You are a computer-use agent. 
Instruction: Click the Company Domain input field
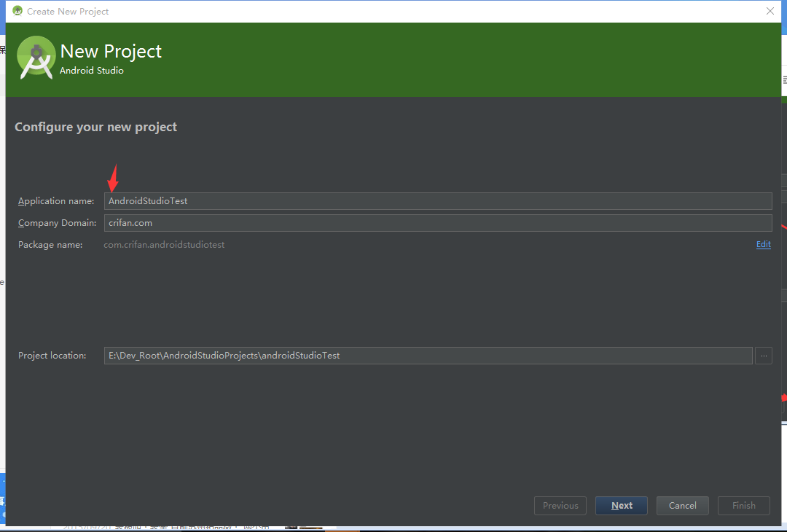coord(438,223)
